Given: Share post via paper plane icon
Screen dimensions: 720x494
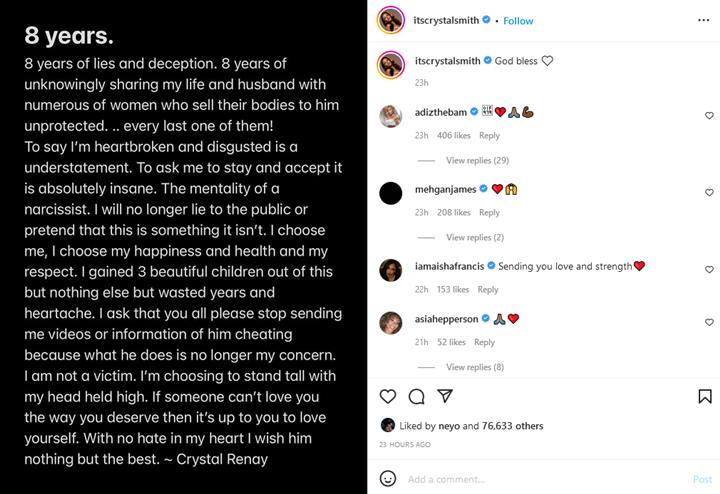Looking at the screenshot, I should 445,396.
